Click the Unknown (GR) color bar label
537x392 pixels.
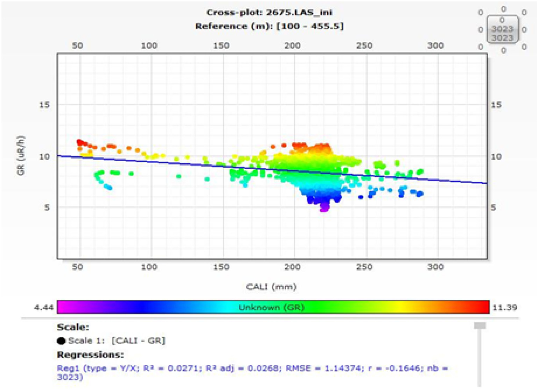click(x=271, y=307)
